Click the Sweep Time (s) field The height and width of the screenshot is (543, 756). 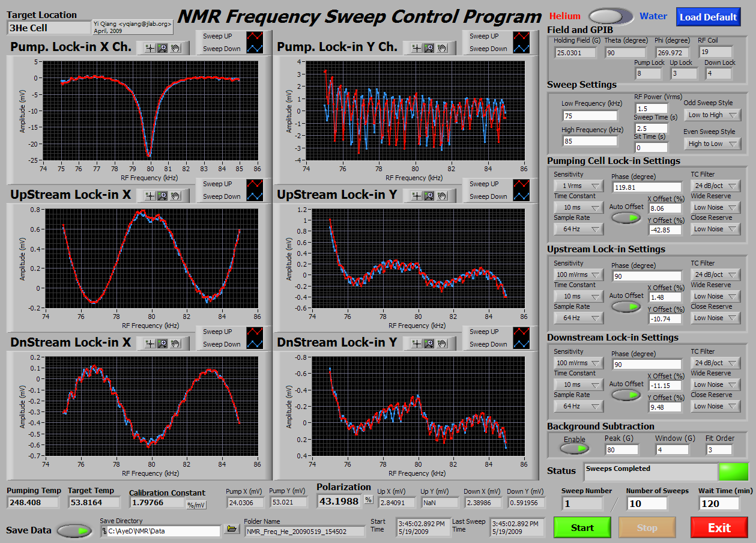point(652,129)
